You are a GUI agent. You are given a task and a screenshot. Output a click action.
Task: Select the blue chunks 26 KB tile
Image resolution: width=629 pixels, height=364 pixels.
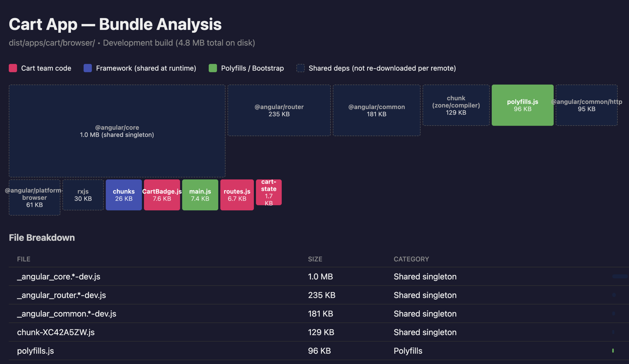point(124,195)
